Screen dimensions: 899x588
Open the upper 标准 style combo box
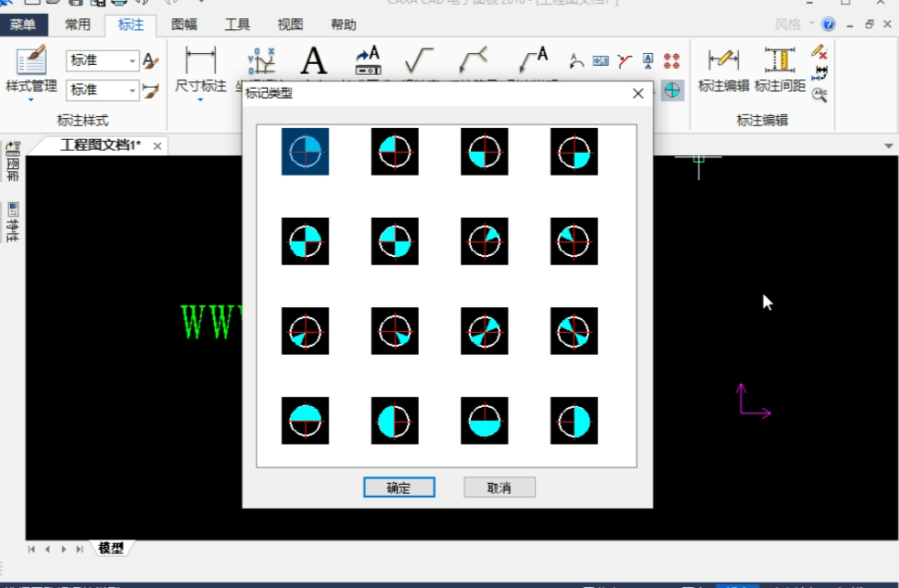click(102, 60)
